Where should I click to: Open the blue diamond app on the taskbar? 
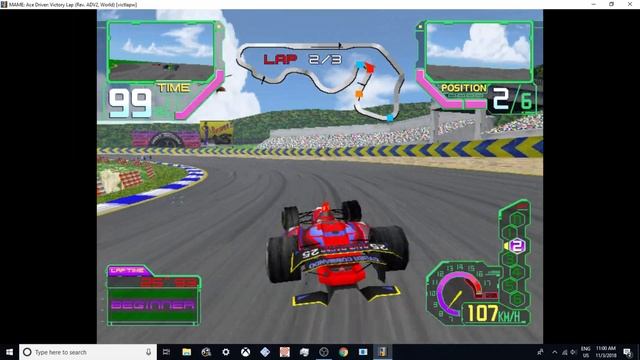(265, 352)
